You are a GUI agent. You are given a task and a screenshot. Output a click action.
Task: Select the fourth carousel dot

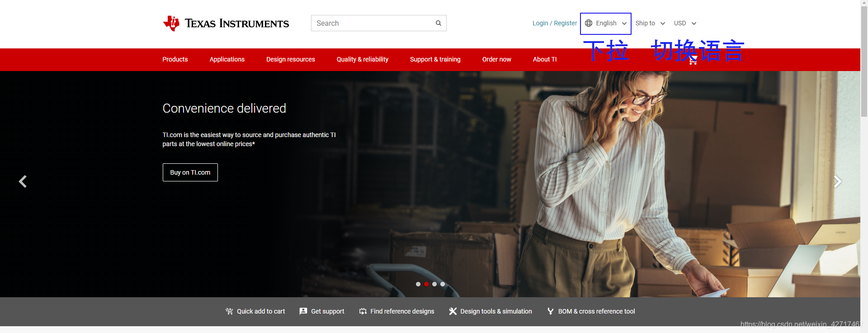tap(443, 284)
